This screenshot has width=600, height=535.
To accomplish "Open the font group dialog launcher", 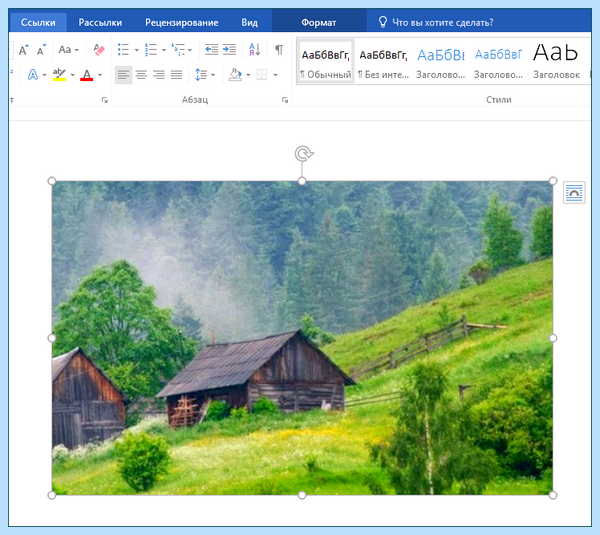I will point(104,100).
